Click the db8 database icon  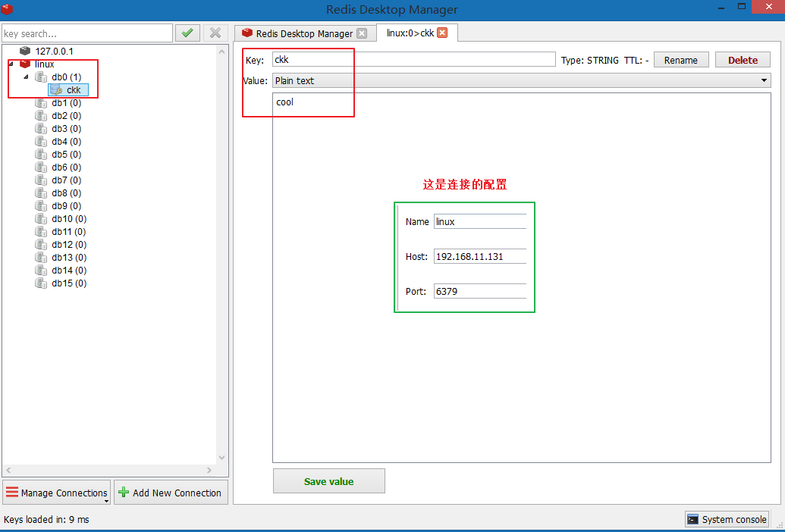tap(41, 193)
